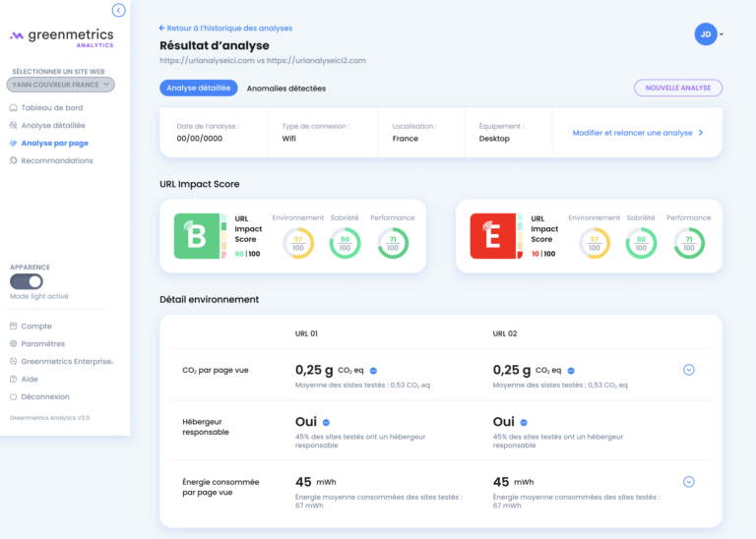Expand the Énergie consommée par page row

click(688, 482)
